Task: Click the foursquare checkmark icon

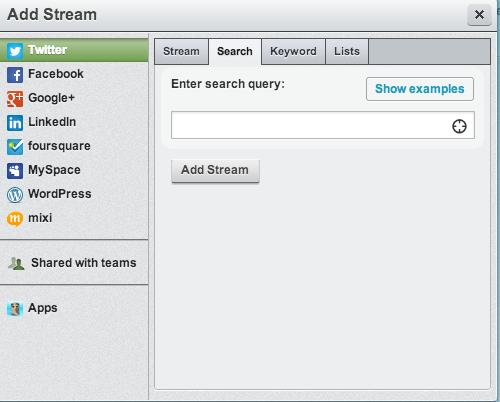Action: pyautogui.click(x=15, y=147)
